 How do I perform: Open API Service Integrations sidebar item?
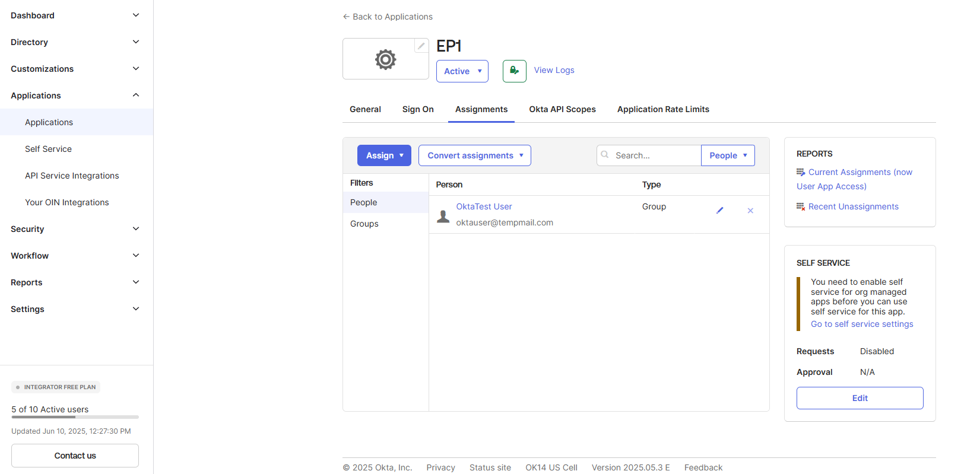click(x=77, y=176)
